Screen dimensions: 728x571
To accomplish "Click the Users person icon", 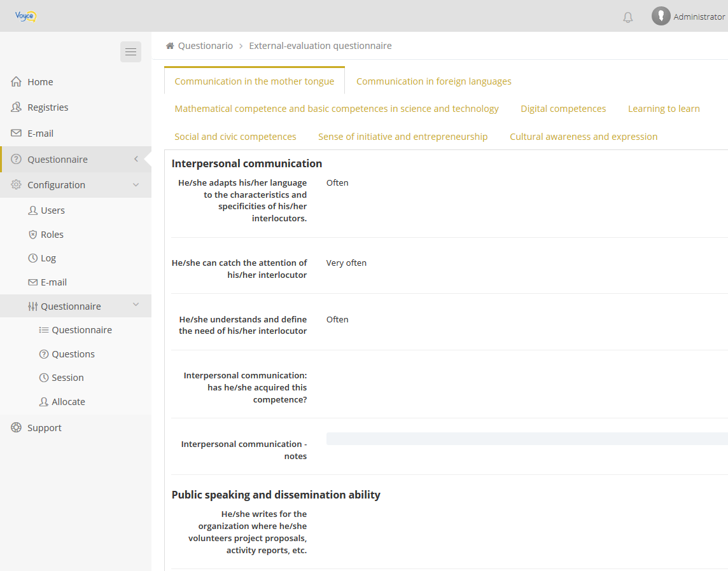I will [x=33, y=210].
